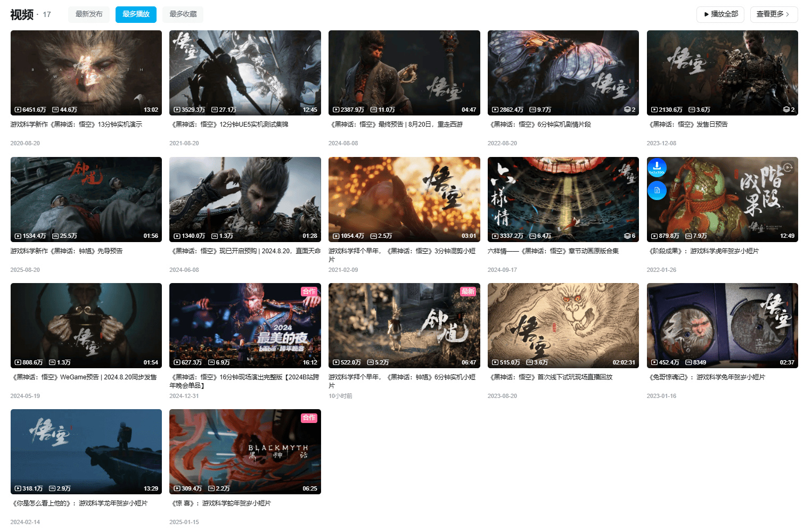This screenshot has width=812, height=531.
Task: Click collection stack icon on 发售日预告 thumbnail
Action: point(786,110)
